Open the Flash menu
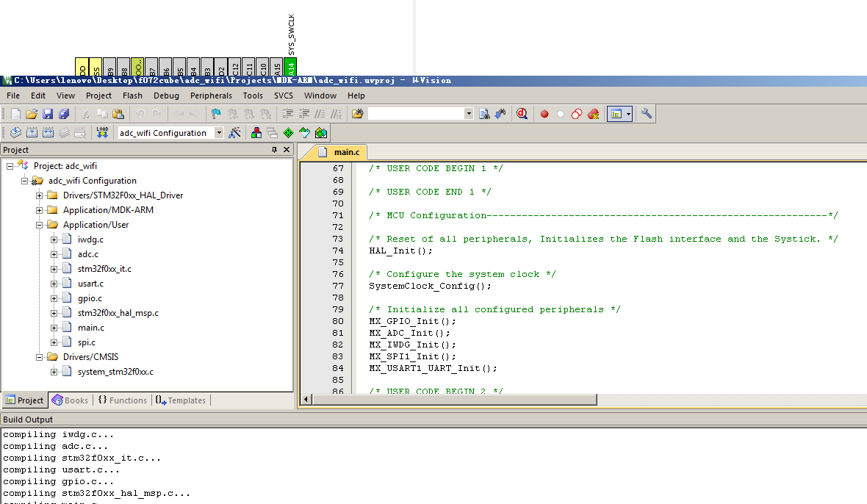Image resolution: width=867 pixels, height=504 pixels. click(132, 96)
